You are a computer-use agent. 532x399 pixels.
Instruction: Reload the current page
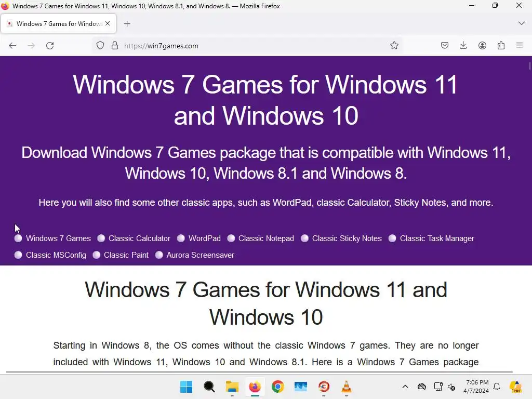[x=50, y=46]
